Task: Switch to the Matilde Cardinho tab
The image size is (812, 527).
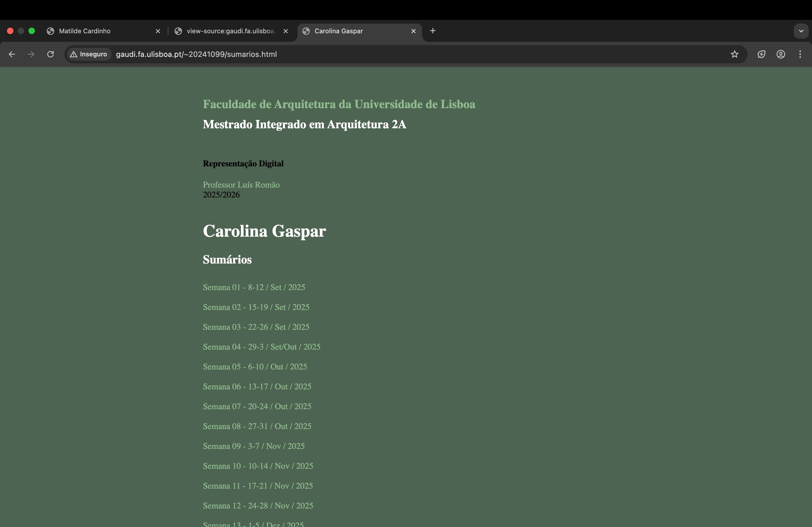Action: click(x=85, y=31)
